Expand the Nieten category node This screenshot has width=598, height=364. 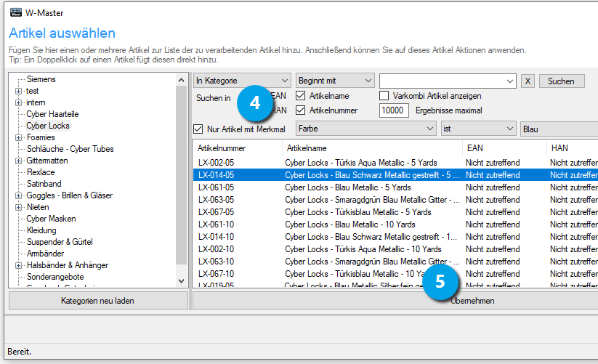point(18,207)
